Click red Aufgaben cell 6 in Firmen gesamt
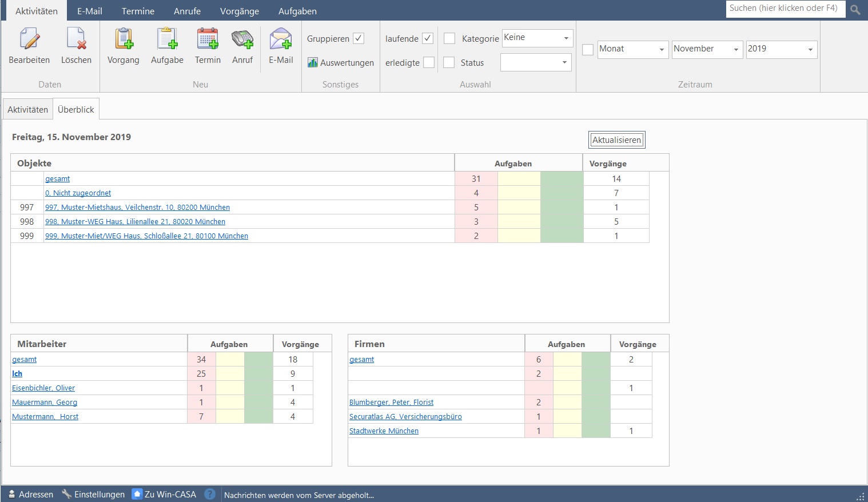Viewport: 868px width, 502px height. point(539,360)
